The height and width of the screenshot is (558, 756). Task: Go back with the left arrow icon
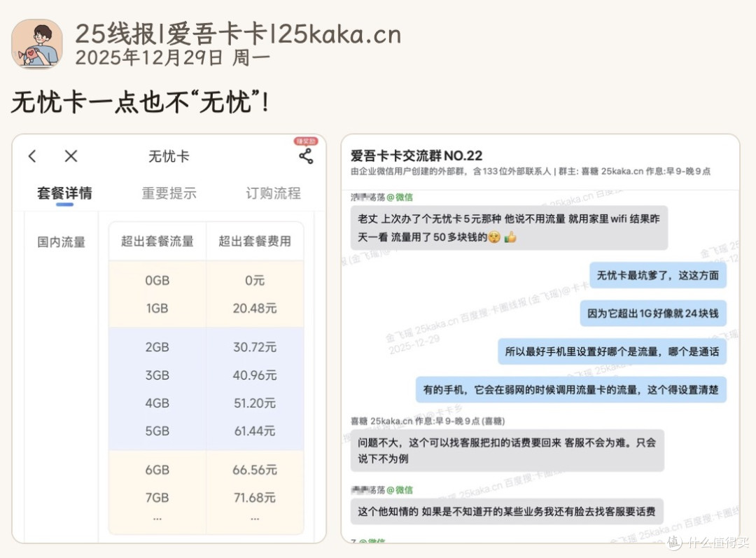click(32, 155)
